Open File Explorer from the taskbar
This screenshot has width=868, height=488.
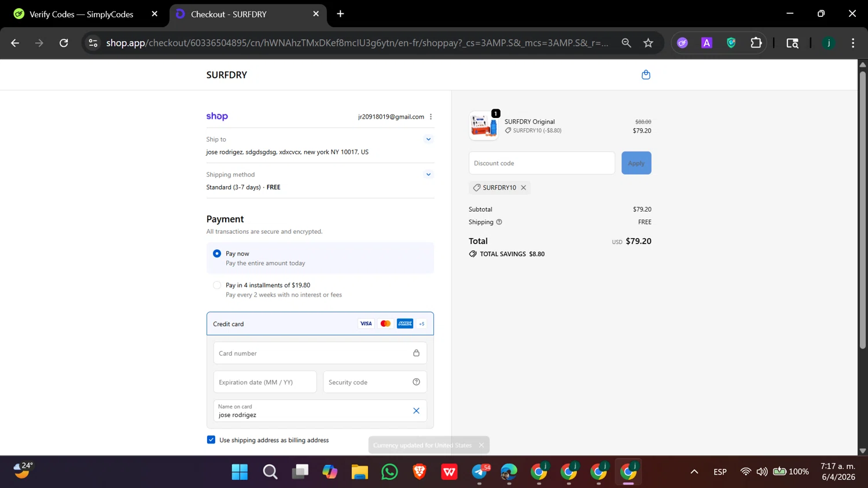pyautogui.click(x=359, y=472)
